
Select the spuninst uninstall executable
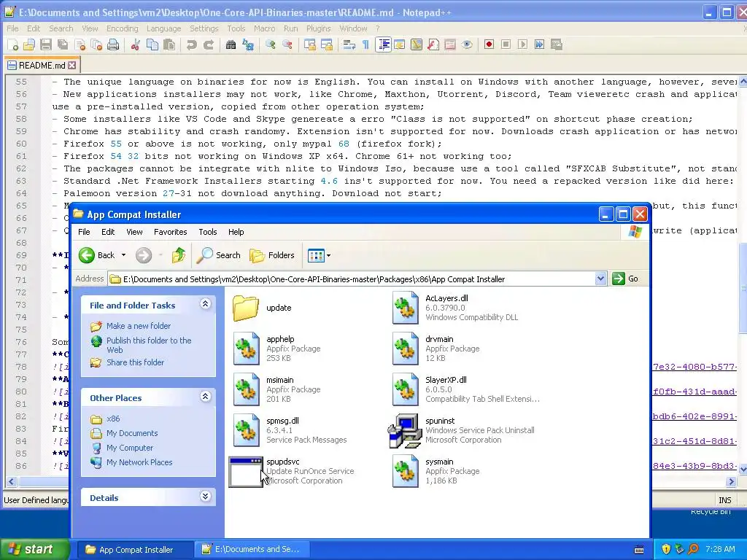[x=461, y=430]
